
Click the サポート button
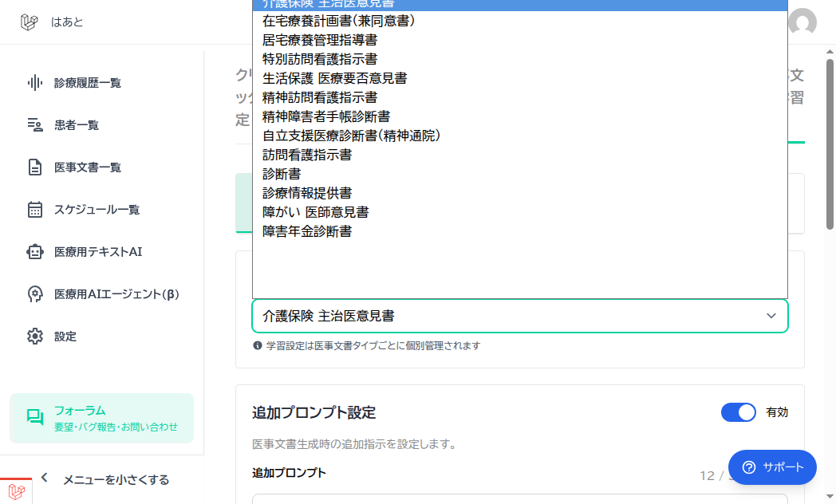772,467
